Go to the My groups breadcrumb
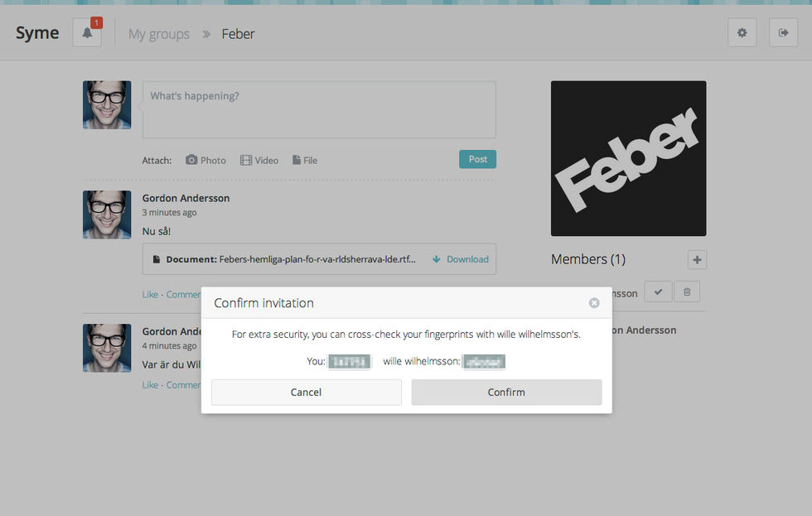Screen dimensions: 812x516 (159, 34)
